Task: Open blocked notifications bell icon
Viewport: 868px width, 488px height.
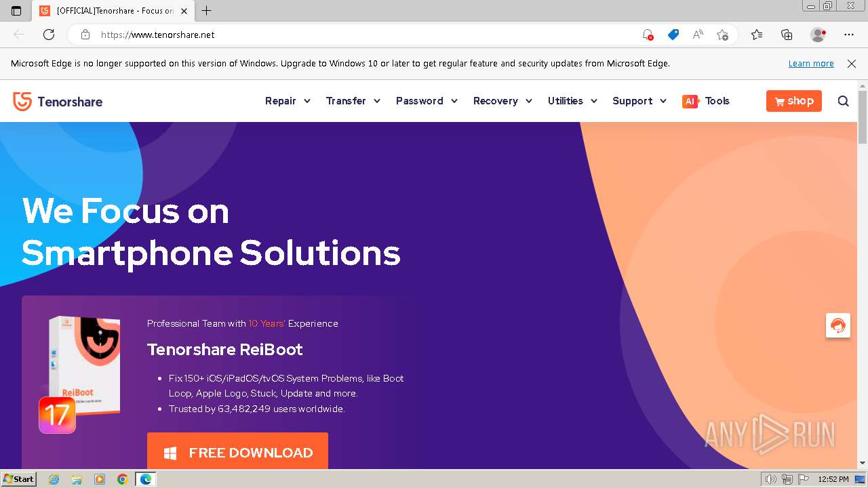Action: pyautogui.click(x=648, y=35)
